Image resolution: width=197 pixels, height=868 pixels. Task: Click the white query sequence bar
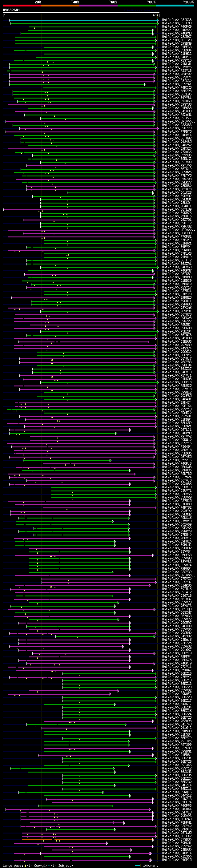click(x=81, y=12)
